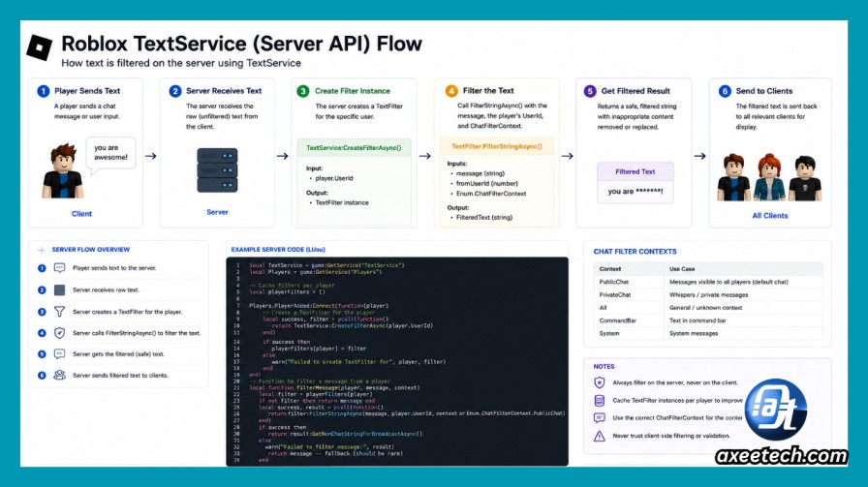The image size is (868, 487).
Task: Click the Roblox logo beside the title
Action: click(40, 47)
